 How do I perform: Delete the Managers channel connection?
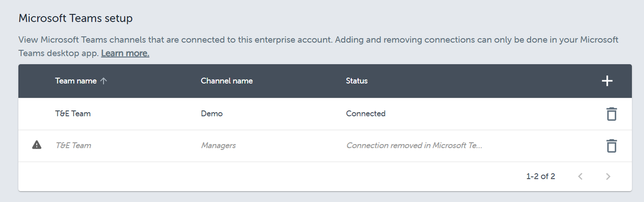[611, 146]
